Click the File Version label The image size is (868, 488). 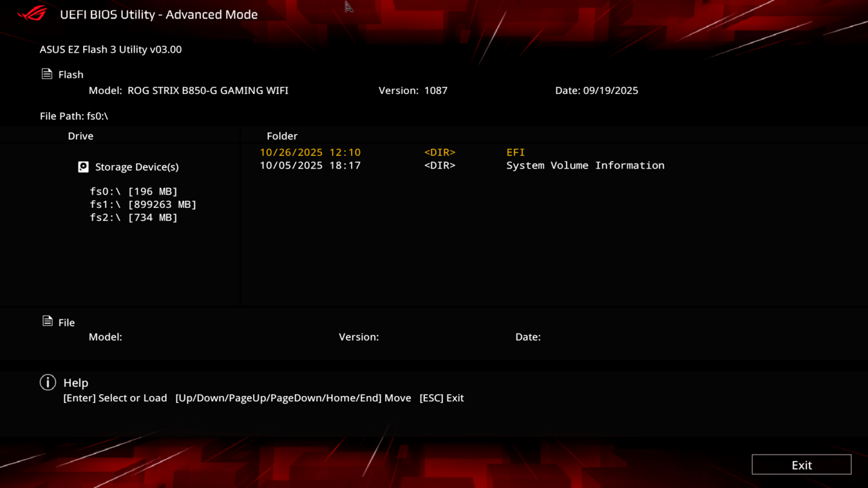pos(359,337)
